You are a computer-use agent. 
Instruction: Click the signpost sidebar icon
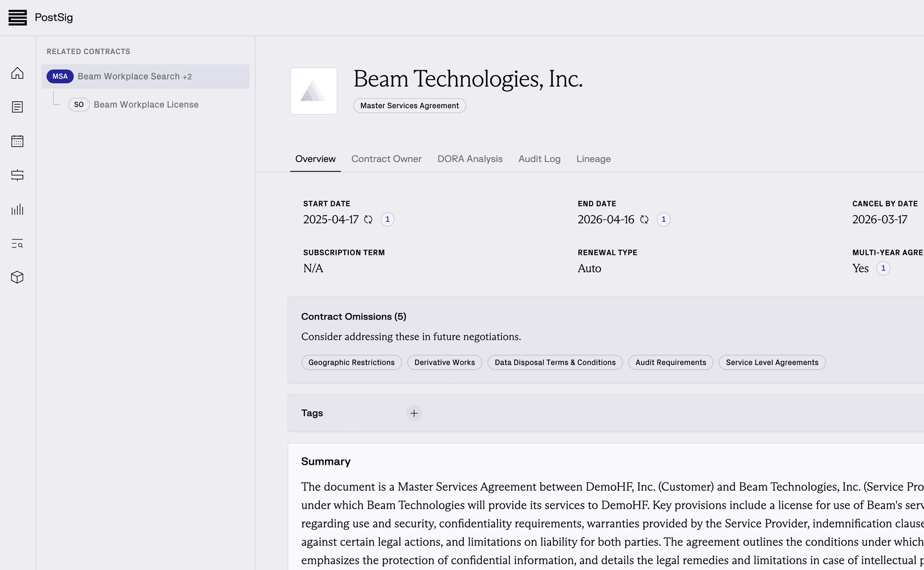click(17, 175)
